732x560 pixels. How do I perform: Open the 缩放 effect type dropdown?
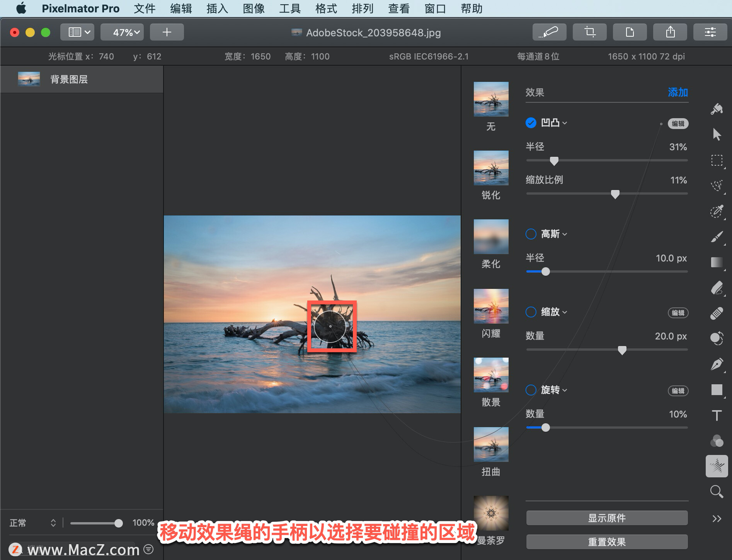coord(554,312)
